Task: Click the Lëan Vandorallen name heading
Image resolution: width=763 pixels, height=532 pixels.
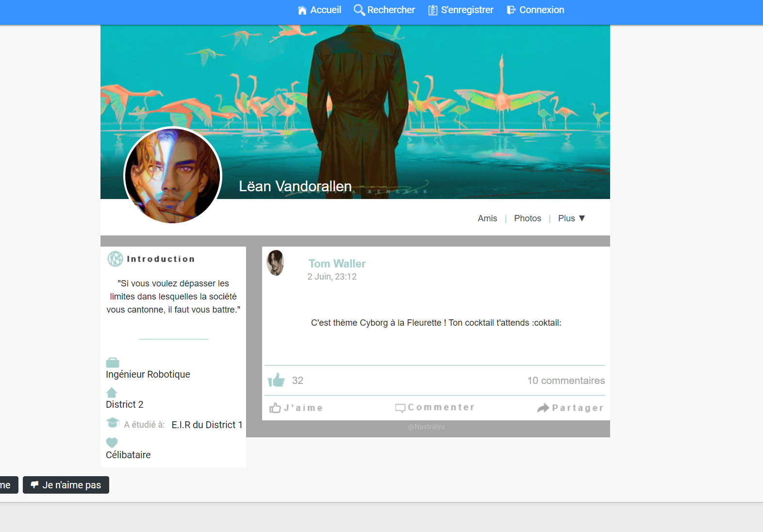Action: click(x=295, y=186)
